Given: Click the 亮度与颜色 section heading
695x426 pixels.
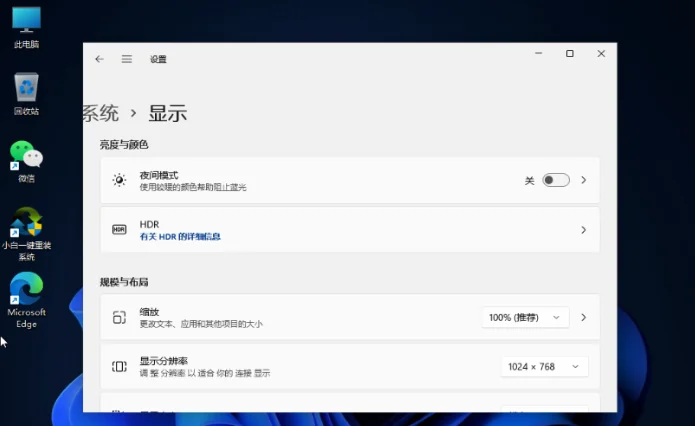Looking at the screenshot, I should (x=124, y=145).
